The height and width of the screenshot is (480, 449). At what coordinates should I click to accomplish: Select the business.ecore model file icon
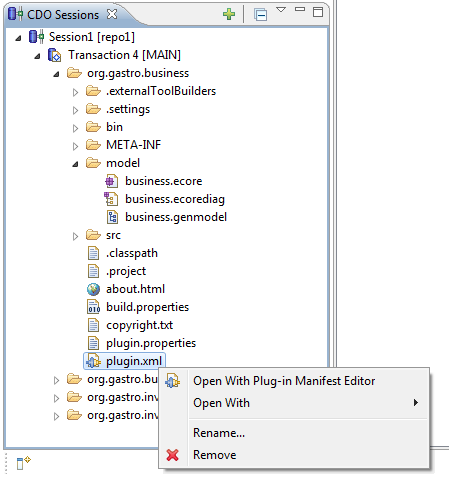pos(111,181)
